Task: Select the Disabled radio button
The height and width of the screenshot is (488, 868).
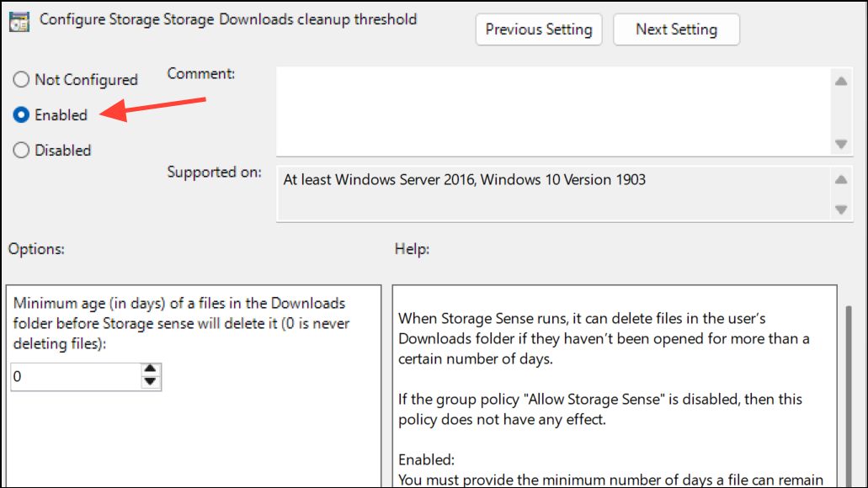Action: tap(21, 151)
